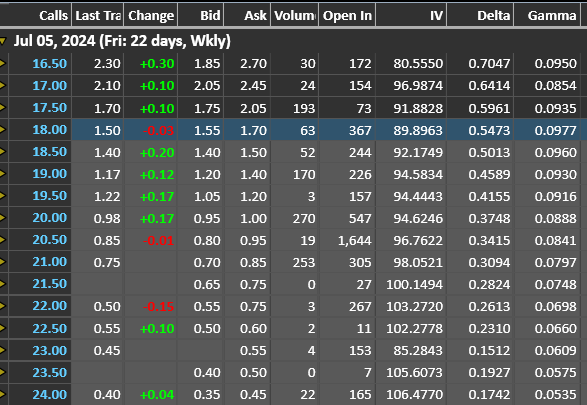Select the 17.00 call strike
This screenshot has width=587, height=405.
pos(49,86)
